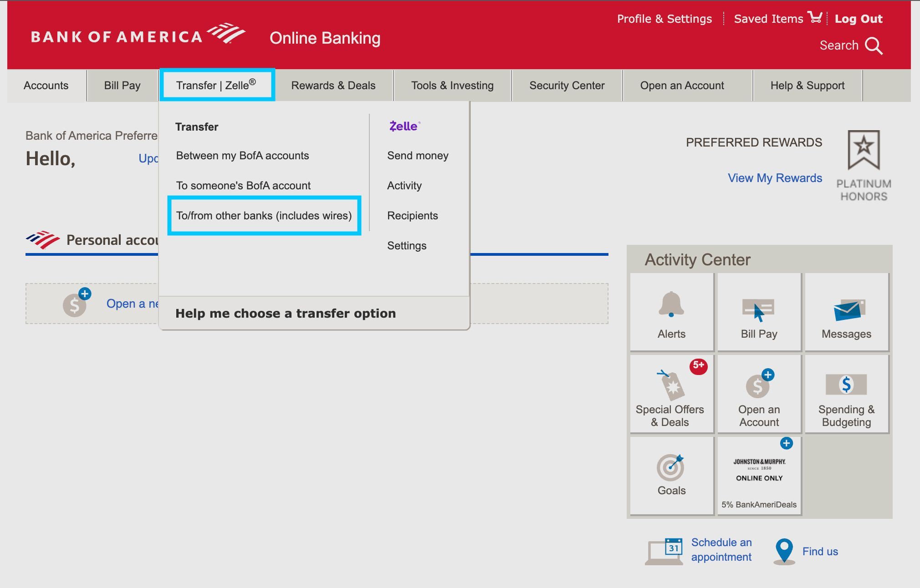920x588 pixels.
Task: Select To someone's BofA account
Action: (x=243, y=186)
